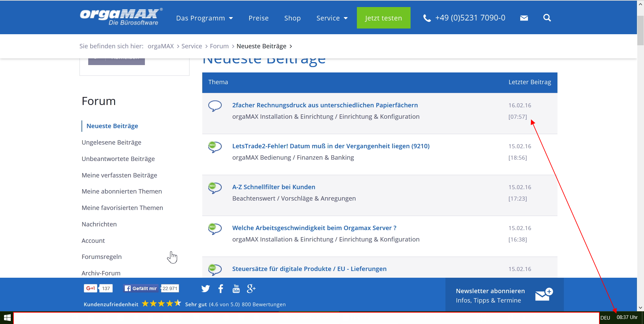Click speech bubble icon for 2facher Rechnungsdruck thread
Screen dimensions: 644x324
point(215,106)
